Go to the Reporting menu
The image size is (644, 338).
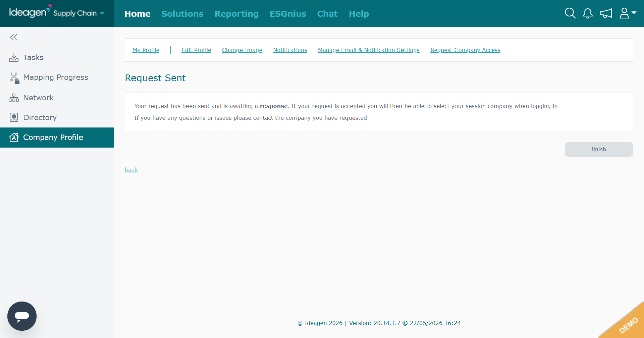236,14
